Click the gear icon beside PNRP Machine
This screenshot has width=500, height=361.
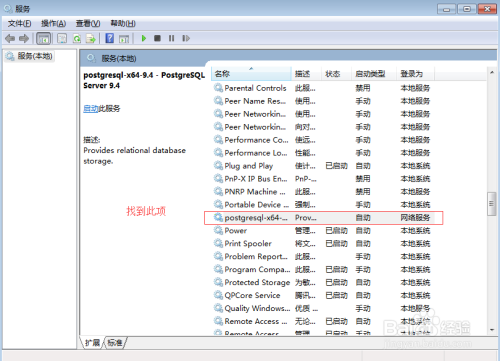(218, 191)
